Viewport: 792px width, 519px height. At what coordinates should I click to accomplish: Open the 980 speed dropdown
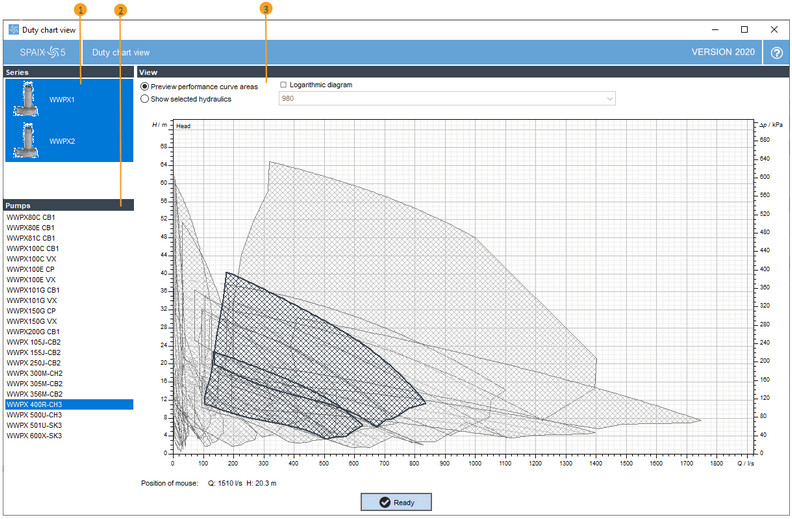pyautogui.click(x=447, y=98)
